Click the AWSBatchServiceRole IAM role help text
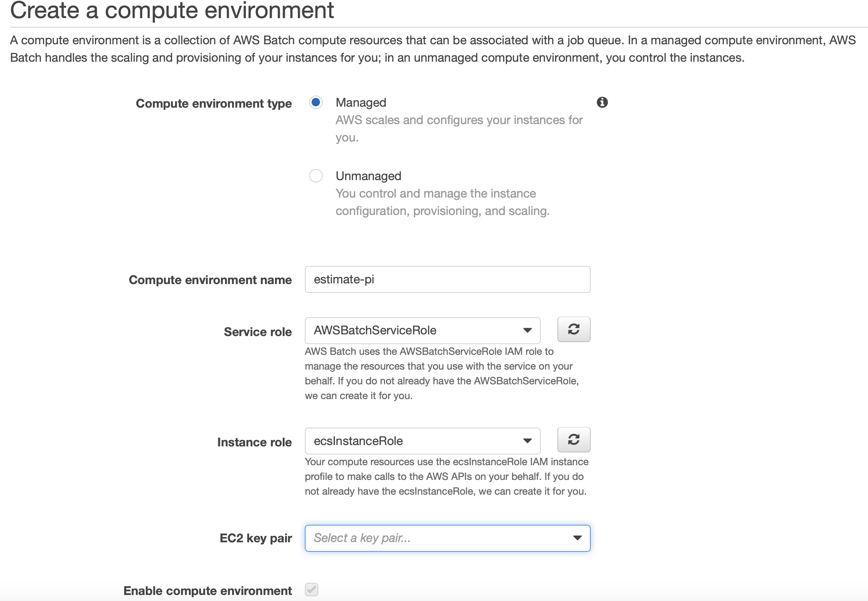This screenshot has height=601, width=868. coord(442,374)
